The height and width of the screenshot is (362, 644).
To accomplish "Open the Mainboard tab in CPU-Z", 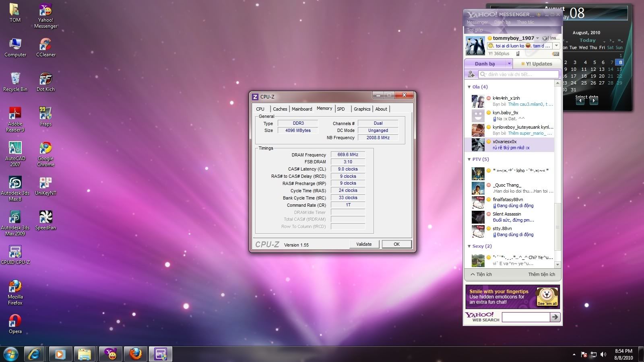I will click(x=302, y=109).
